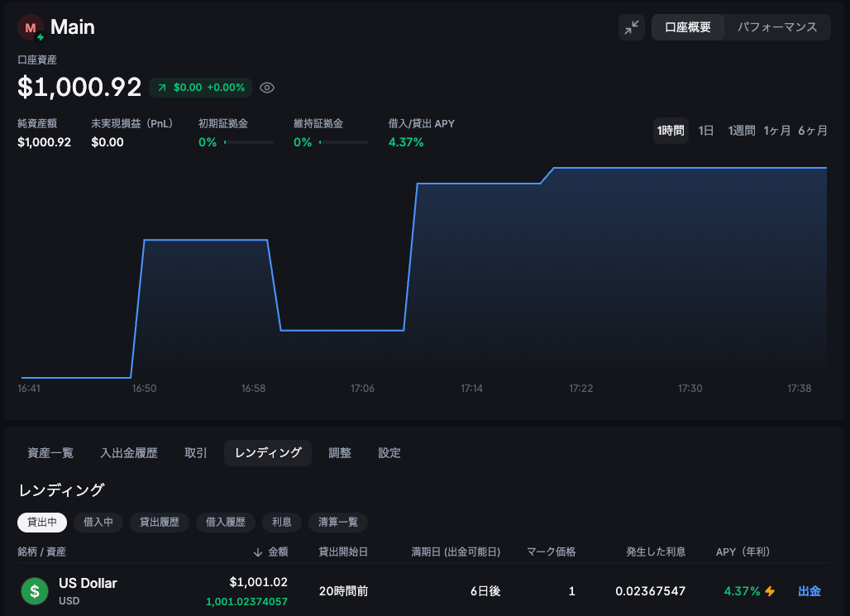Viewport: 850px width, 616px height.
Task: Open the 資産一覧 tab
Action: point(50,453)
